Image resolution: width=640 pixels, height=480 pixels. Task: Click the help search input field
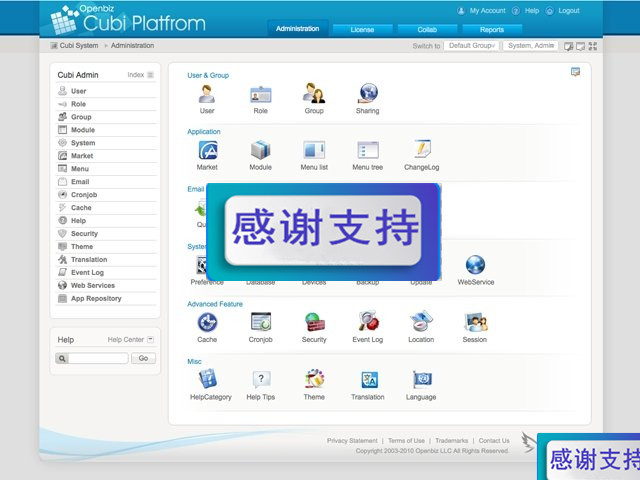[98, 358]
